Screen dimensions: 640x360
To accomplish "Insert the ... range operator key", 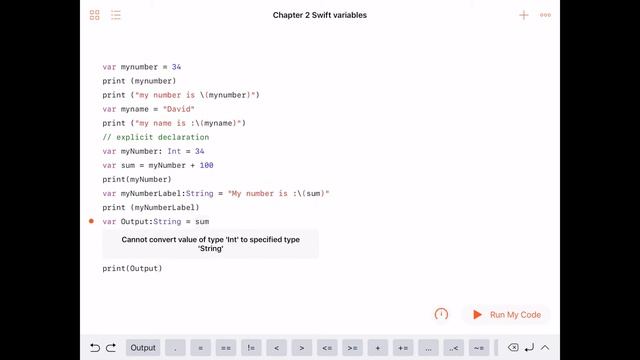I will click(x=428, y=348).
